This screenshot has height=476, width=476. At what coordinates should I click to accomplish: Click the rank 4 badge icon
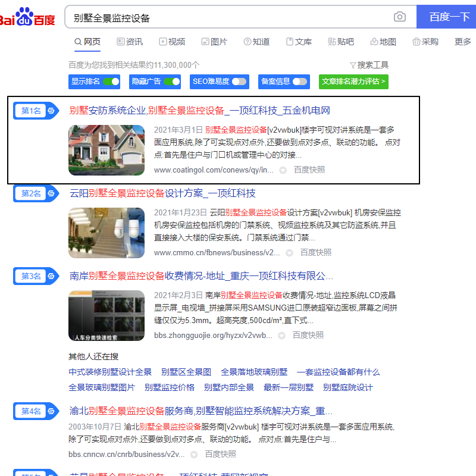(36, 411)
